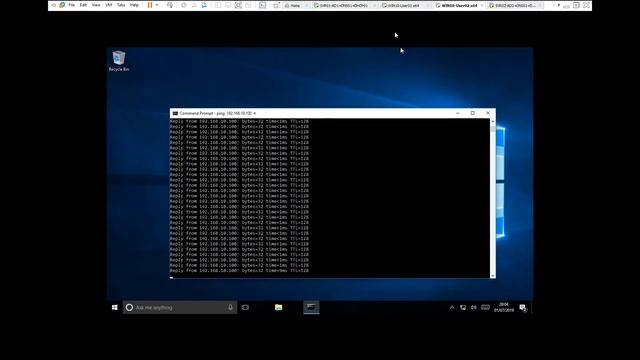This screenshot has width=640, height=360.
Task: Open the taskbar clock and date
Action: pos(504,307)
